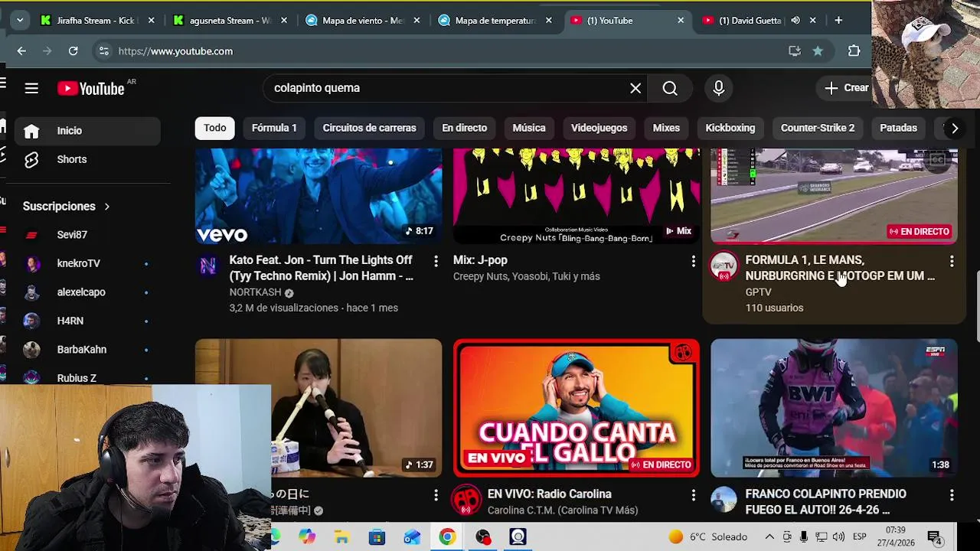The image size is (980, 551).
Task: Select the Todo filter chip
Action: point(214,128)
